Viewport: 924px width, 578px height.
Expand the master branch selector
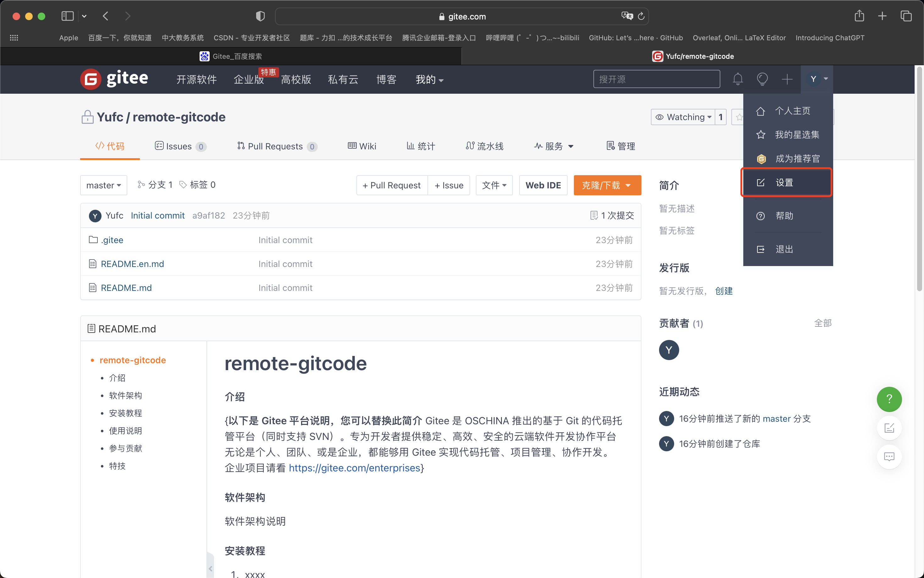103,186
